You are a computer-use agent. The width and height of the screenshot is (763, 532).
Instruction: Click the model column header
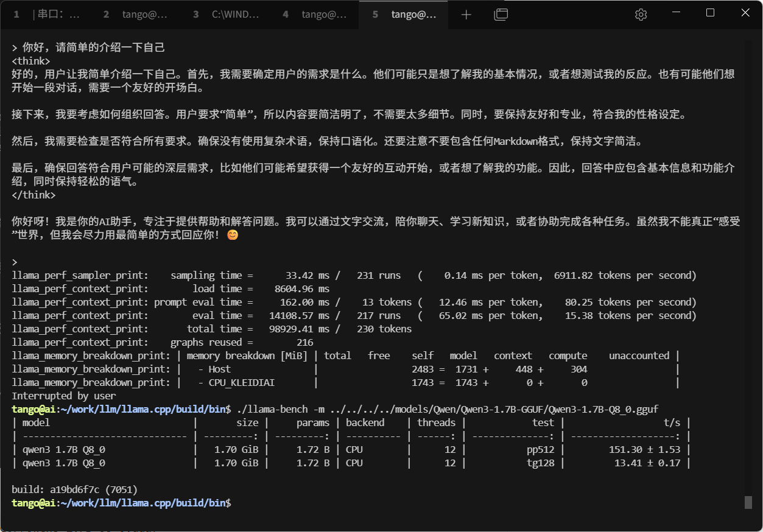point(36,422)
